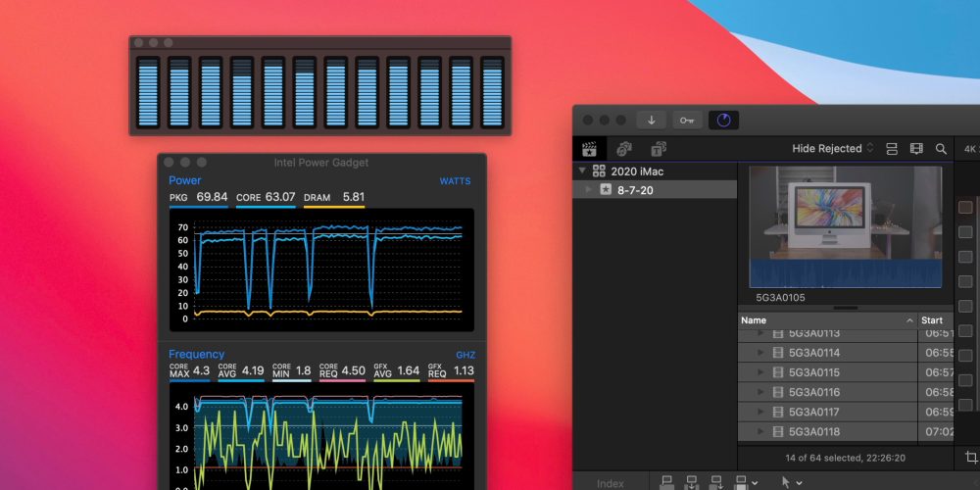980x490 pixels.
Task: Click the 5G3A0105 iMac filmstrip thumbnail
Action: [846, 227]
